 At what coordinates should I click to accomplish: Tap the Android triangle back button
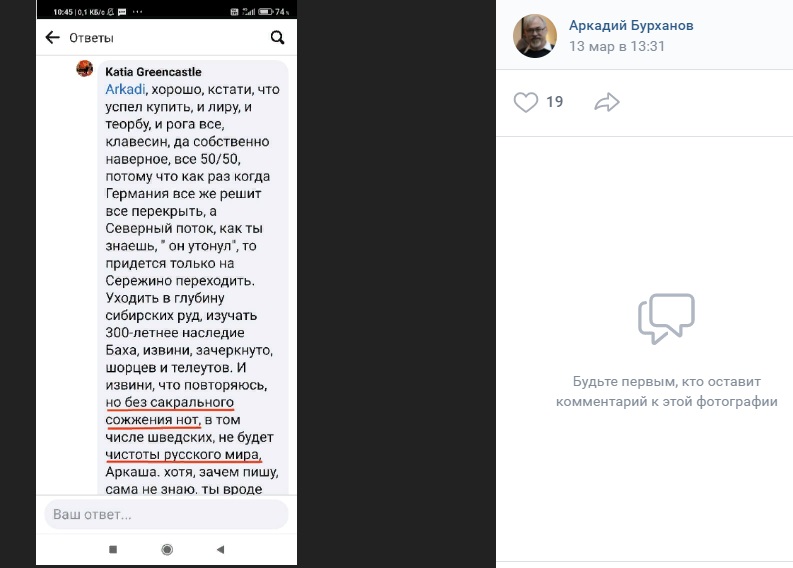[x=220, y=549]
